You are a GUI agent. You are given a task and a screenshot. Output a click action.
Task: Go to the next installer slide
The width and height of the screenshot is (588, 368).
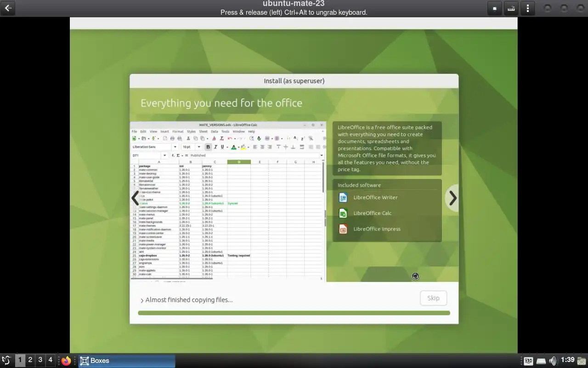(x=452, y=198)
